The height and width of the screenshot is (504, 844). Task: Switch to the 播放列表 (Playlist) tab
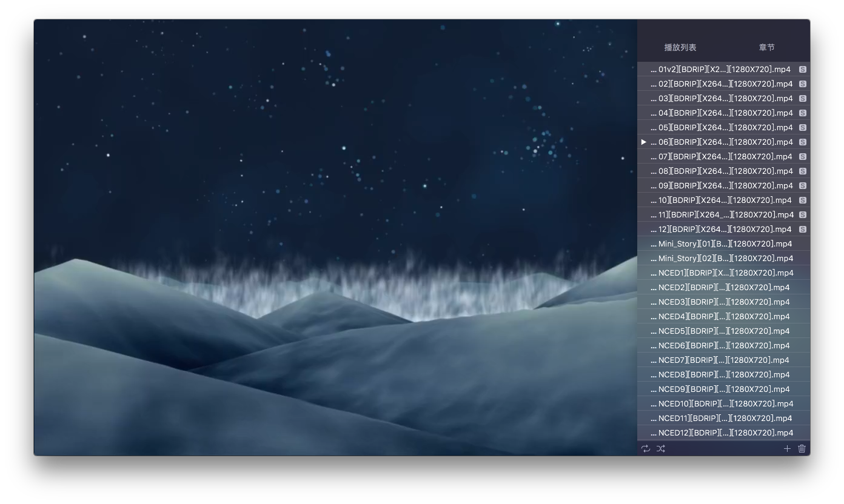680,47
